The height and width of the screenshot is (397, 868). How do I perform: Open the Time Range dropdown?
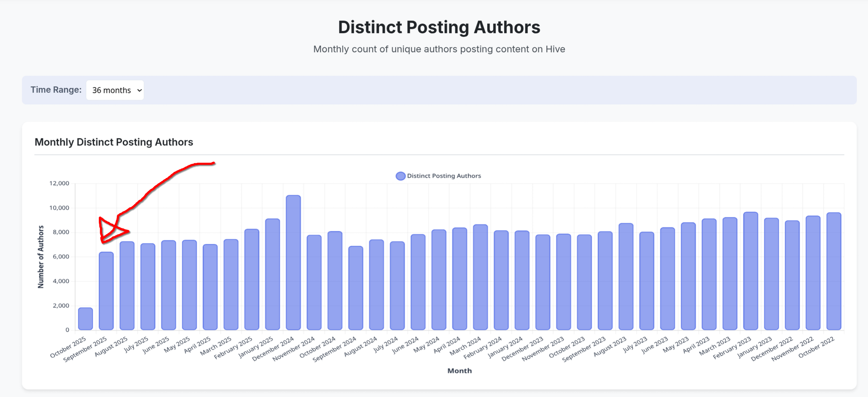tap(115, 90)
